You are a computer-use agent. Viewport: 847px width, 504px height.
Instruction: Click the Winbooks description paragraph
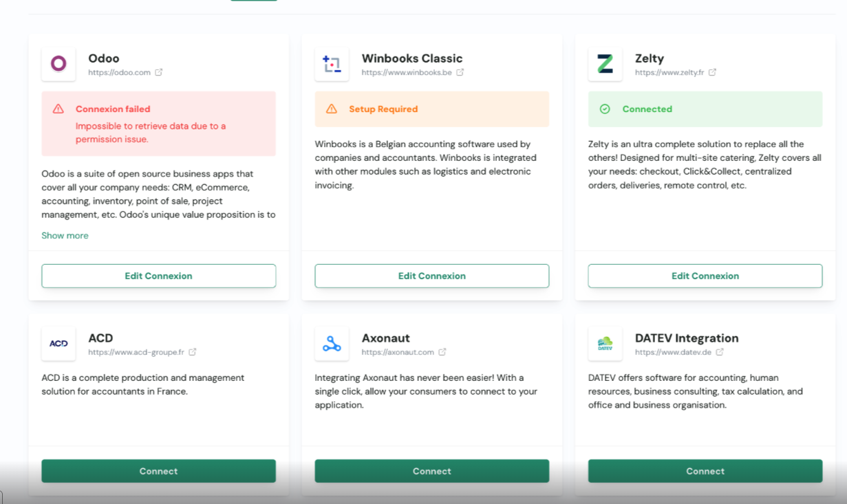(426, 164)
